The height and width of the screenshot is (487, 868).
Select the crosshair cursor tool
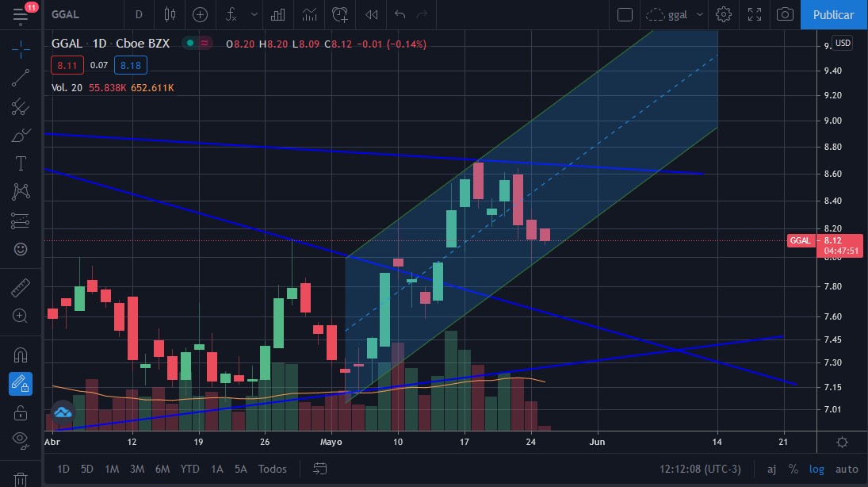pyautogui.click(x=21, y=50)
